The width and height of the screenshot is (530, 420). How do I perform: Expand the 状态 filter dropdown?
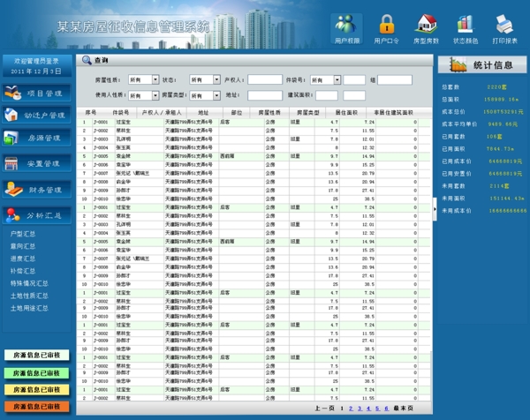[216, 79]
